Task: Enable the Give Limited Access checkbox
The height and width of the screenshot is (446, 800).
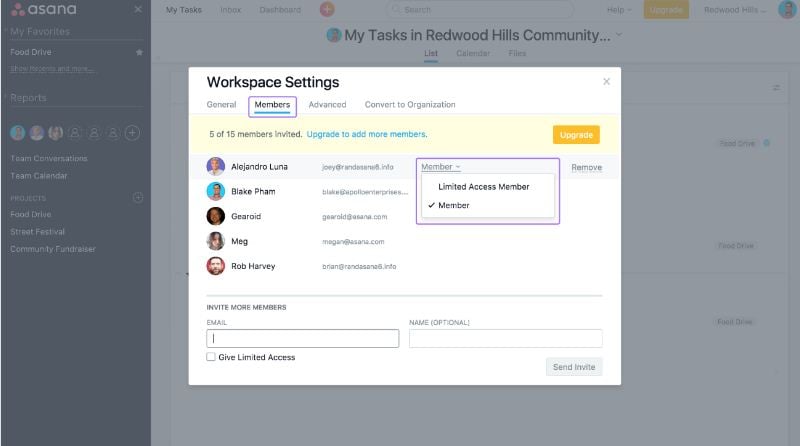Action: (211, 357)
